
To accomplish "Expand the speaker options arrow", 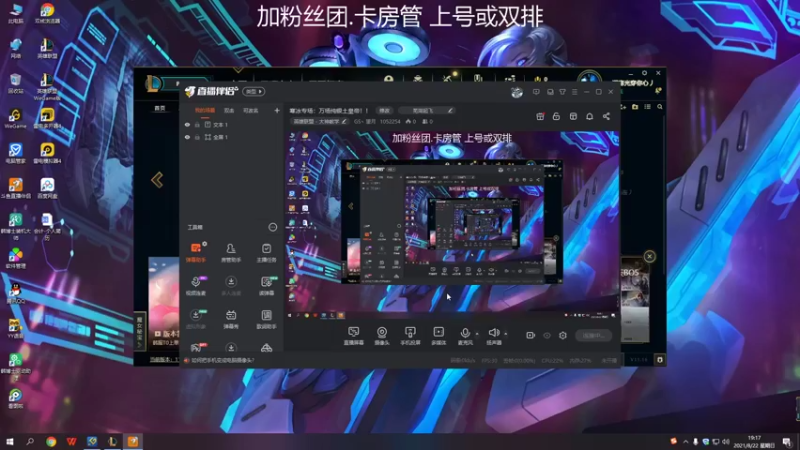I will pyautogui.click(x=506, y=334).
